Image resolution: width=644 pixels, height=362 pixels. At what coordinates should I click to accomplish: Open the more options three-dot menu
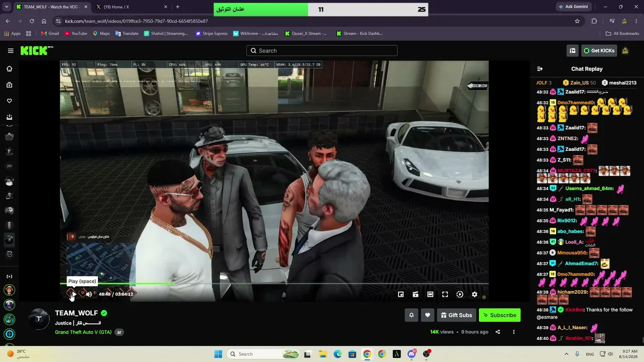coord(514,332)
